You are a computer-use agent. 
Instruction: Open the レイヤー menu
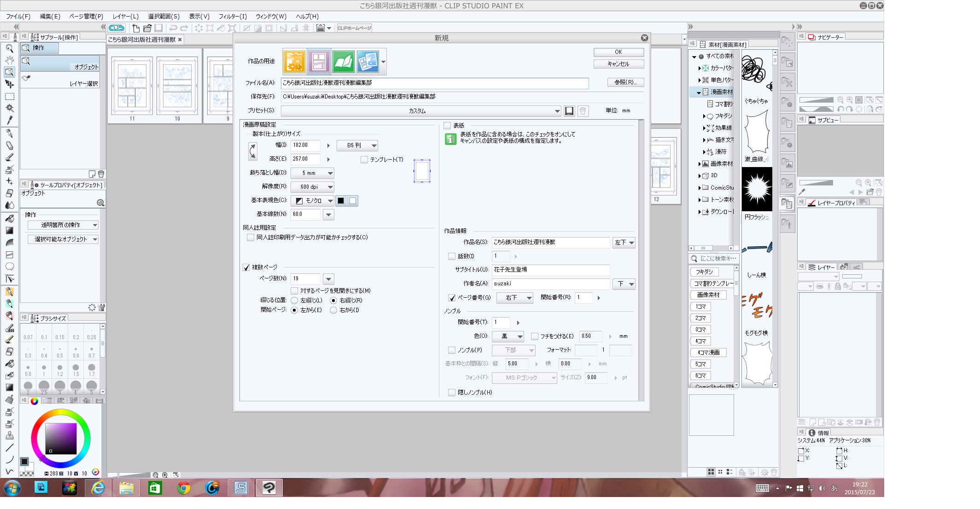pyautogui.click(x=126, y=16)
